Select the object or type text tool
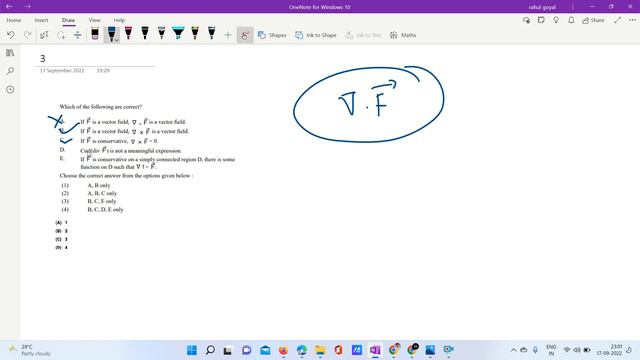Image resolution: width=640 pixels, height=360 pixels. pos(44,35)
